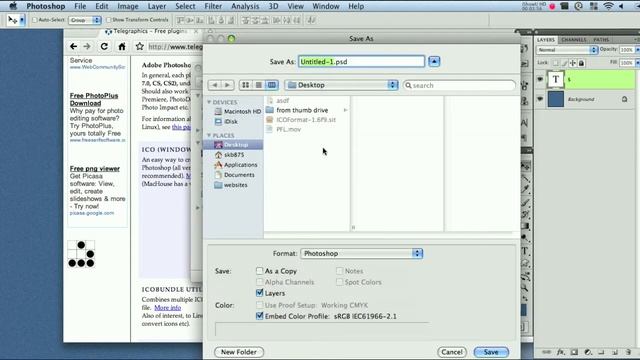Switch to the Paths tab

(x=601, y=40)
